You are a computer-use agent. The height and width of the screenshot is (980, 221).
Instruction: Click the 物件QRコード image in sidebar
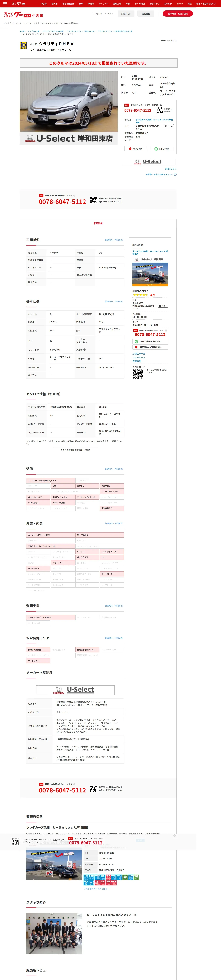[x=138, y=374]
